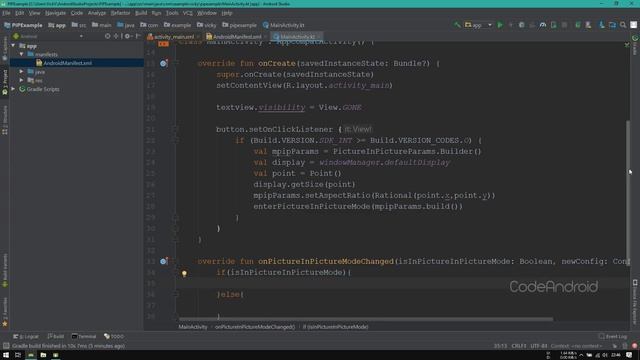This screenshot has height=360, width=640.
Task: Click the editor horizontal scrollbar
Action: pos(366,319)
